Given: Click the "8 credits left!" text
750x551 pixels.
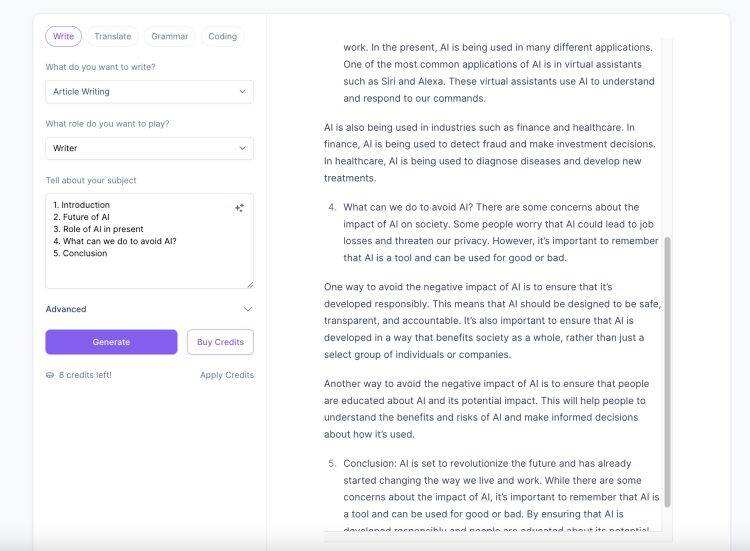Looking at the screenshot, I should pos(85,375).
